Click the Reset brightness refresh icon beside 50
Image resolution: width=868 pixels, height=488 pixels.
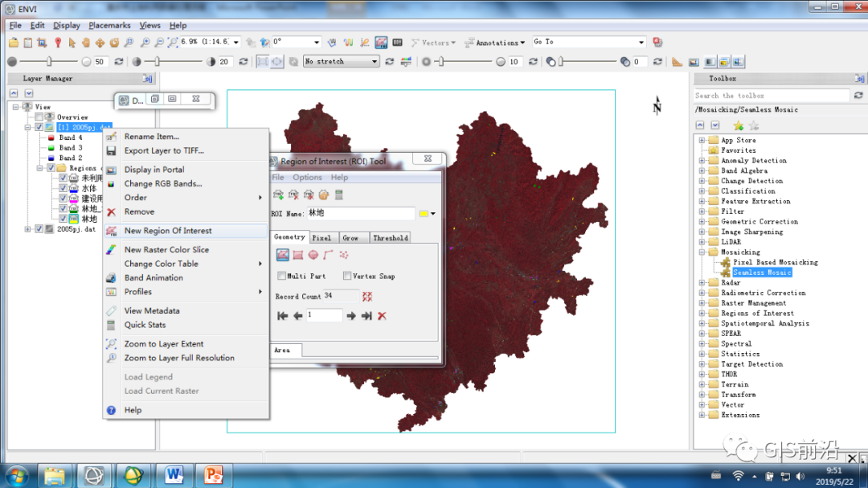point(118,61)
